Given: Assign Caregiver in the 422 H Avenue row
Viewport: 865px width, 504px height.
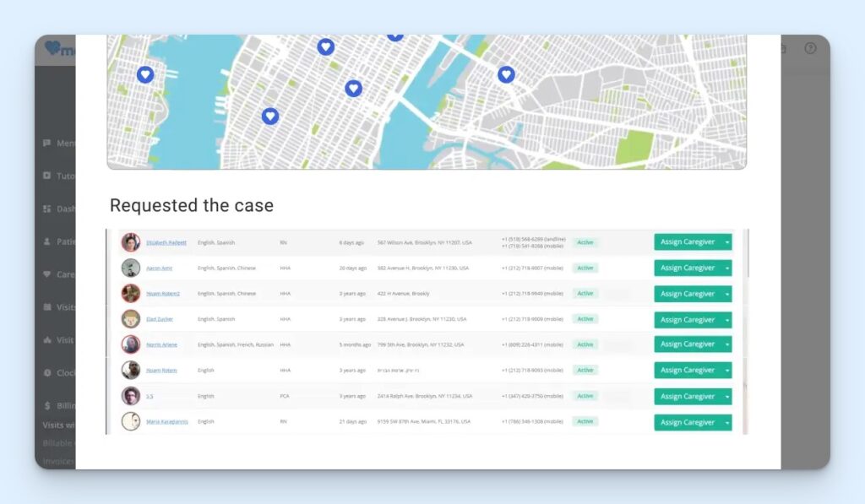Looking at the screenshot, I should click(688, 294).
